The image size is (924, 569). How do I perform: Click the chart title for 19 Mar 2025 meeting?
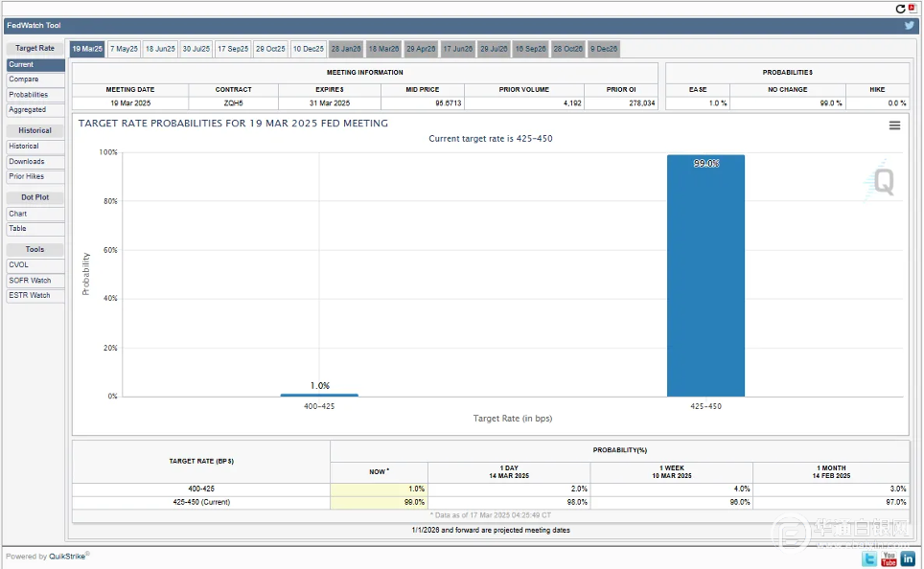pyautogui.click(x=233, y=124)
